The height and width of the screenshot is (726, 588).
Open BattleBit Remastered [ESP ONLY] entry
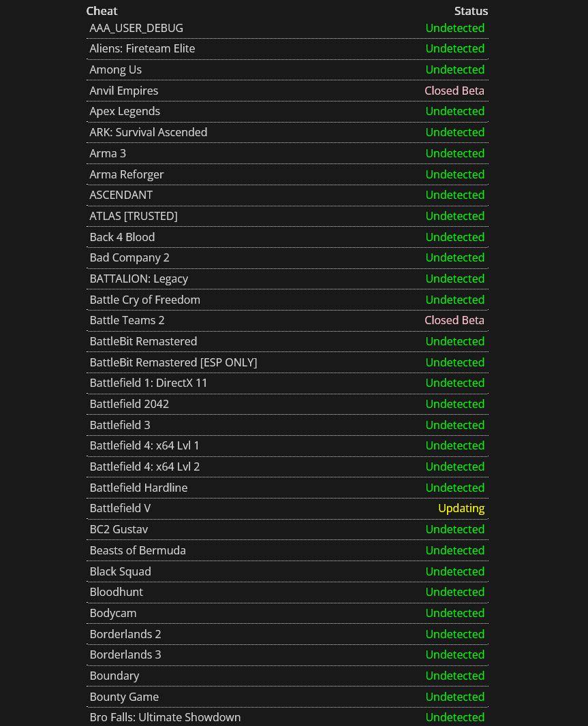point(173,362)
